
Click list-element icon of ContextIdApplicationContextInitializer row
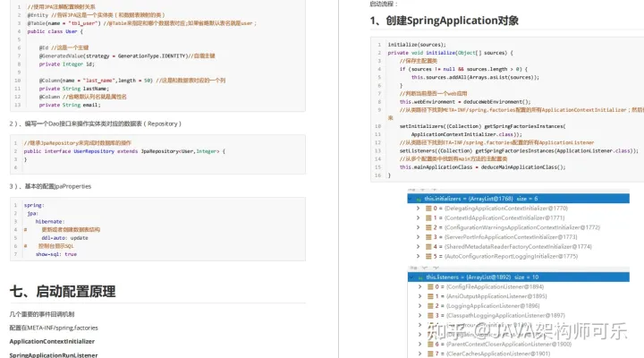[428, 217]
